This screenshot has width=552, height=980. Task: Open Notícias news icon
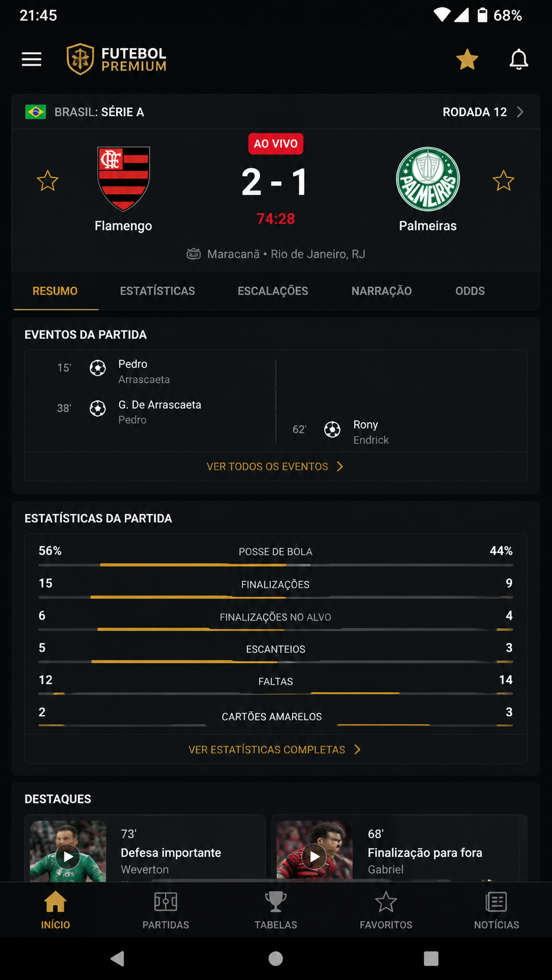click(x=496, y=902)
